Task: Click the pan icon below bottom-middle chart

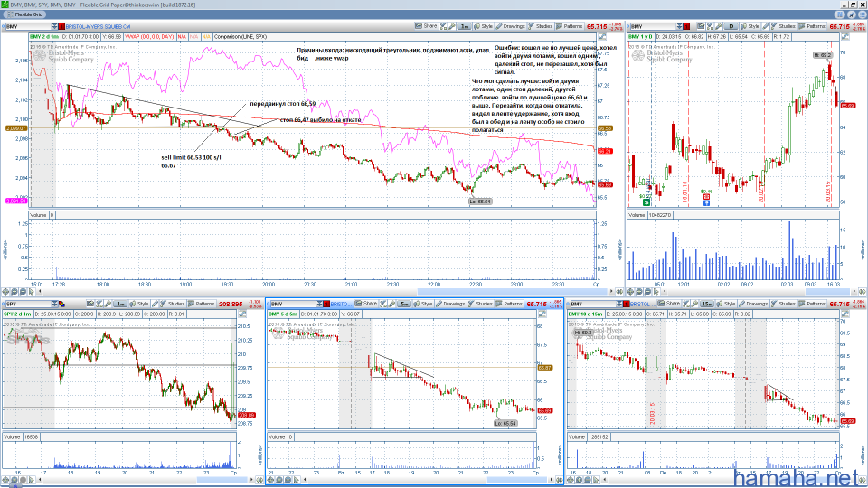Action: pos(271,480)
